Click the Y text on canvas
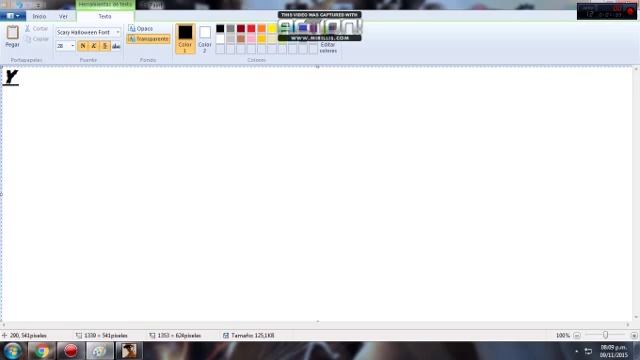Screen dimensions: 640x360 (x=11, y=77)
